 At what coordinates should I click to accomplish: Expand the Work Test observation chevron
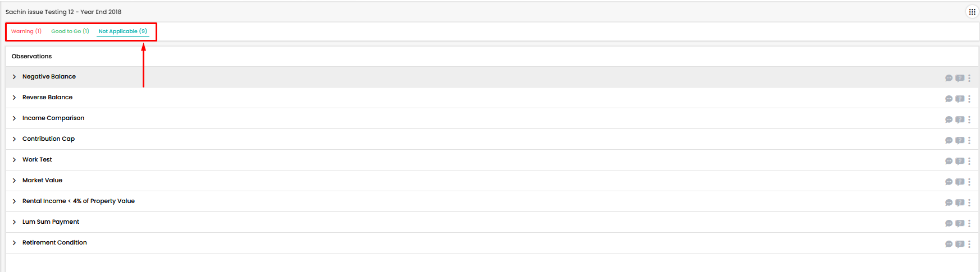coord(14,160)
